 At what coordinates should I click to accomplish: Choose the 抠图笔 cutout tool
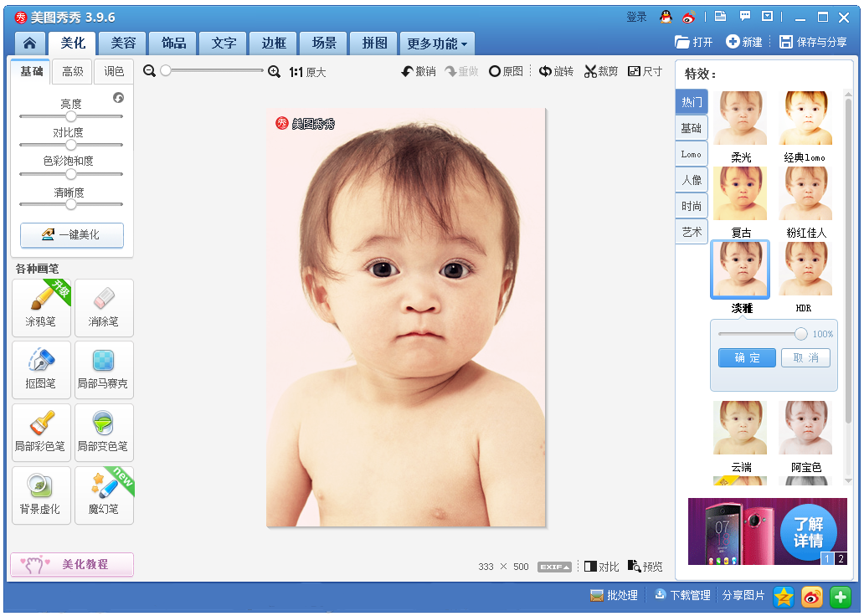41,369
